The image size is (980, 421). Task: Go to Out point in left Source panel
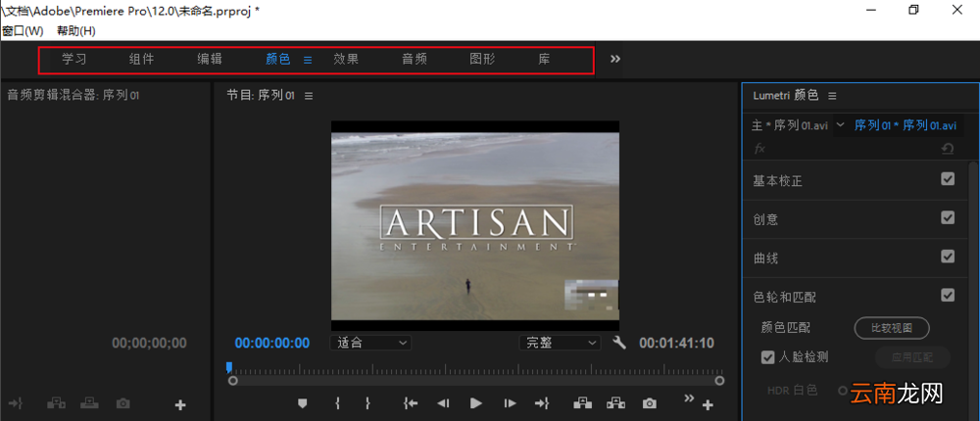point(17,403)
